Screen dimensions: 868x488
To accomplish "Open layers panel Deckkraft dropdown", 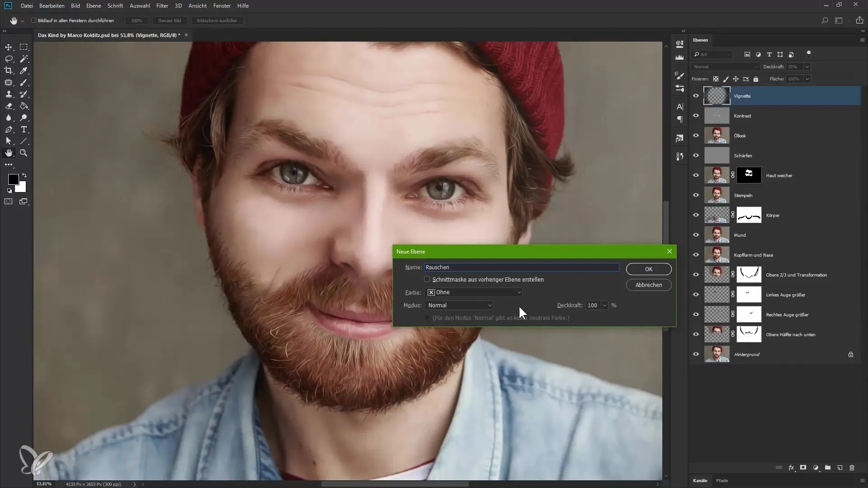I will coord(807,67).
